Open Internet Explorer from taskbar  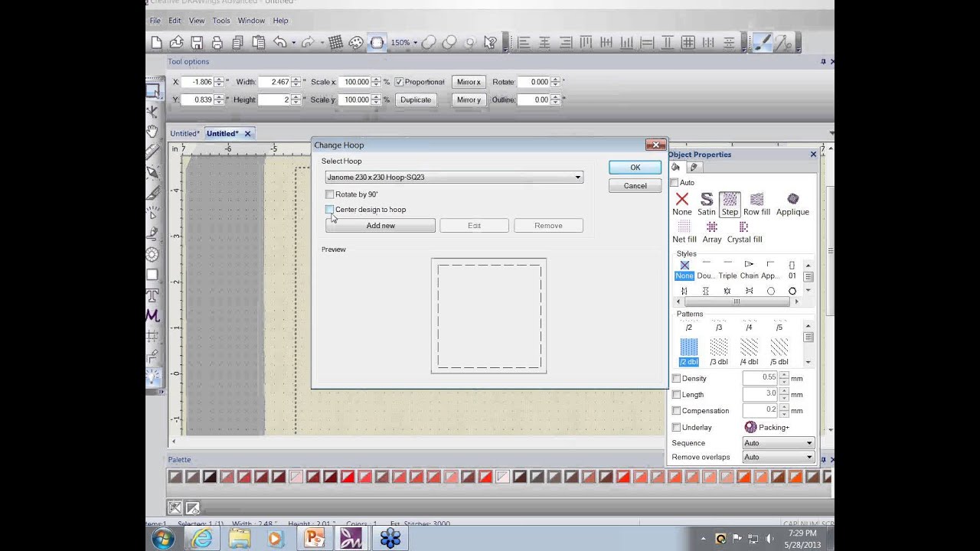(x=202, y=539)
